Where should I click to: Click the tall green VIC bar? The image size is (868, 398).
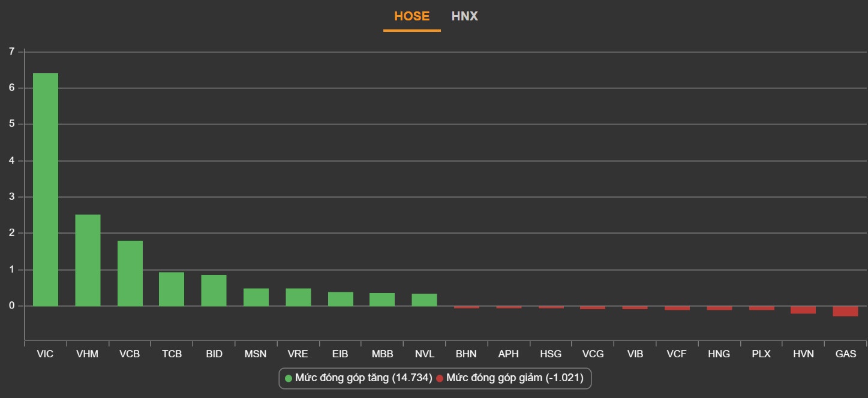click(46, 189)
